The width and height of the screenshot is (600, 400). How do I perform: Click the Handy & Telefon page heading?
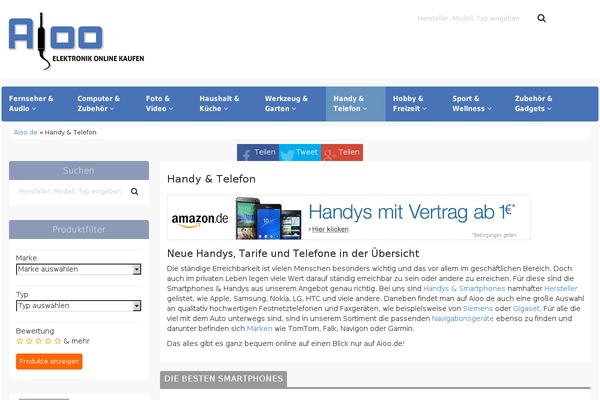click(x=211, y=179)
